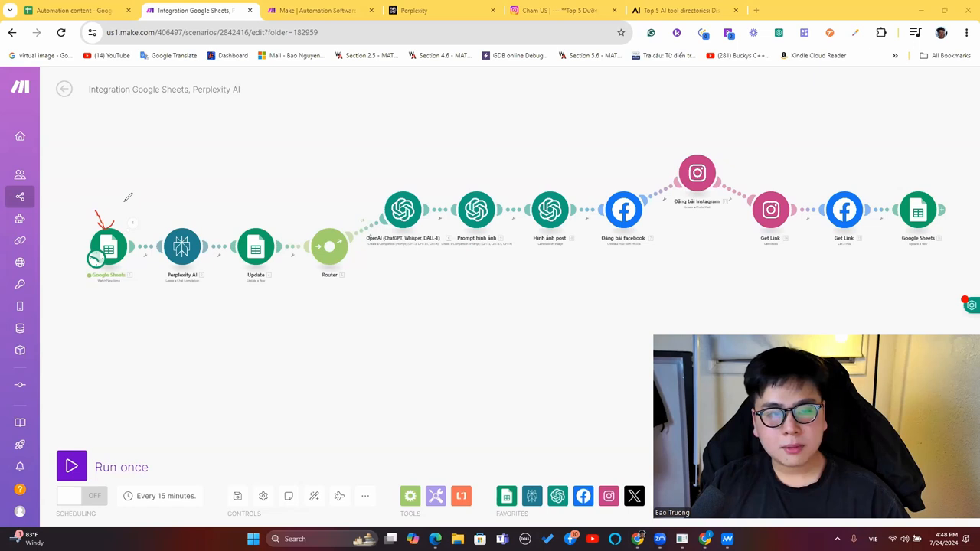Viewport: 980px width, 551px height.
Task: Add Google Sheets from Favorites
Action: click(507, 496)
